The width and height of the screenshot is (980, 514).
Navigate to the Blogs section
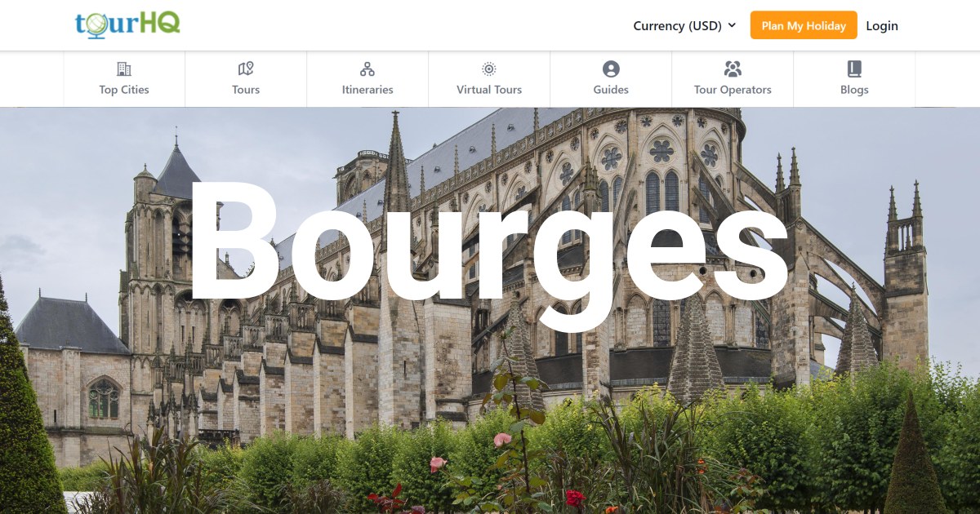pyautogui.click(x=853, y=90)
